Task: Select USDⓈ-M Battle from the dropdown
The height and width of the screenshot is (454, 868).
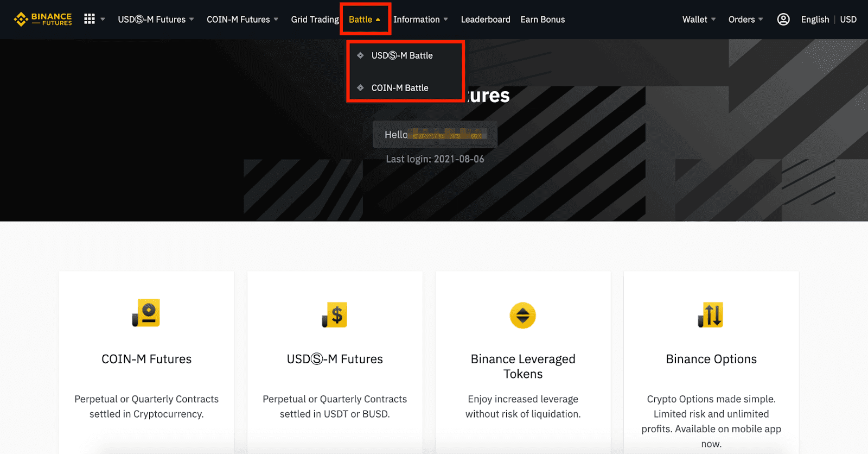Action: pyautogui.click(x=402, y=55)
